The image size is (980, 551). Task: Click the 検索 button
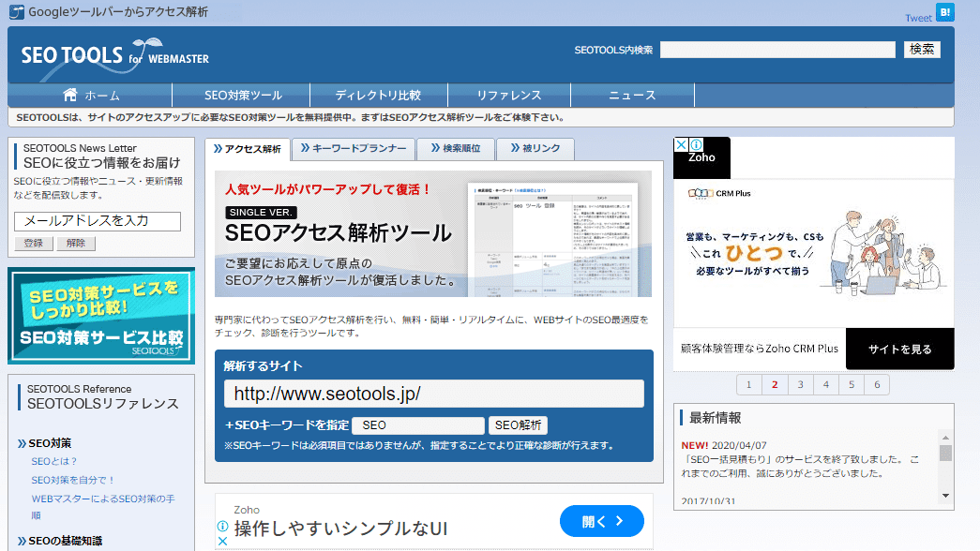pyautogui.click(x=922, y=50)
